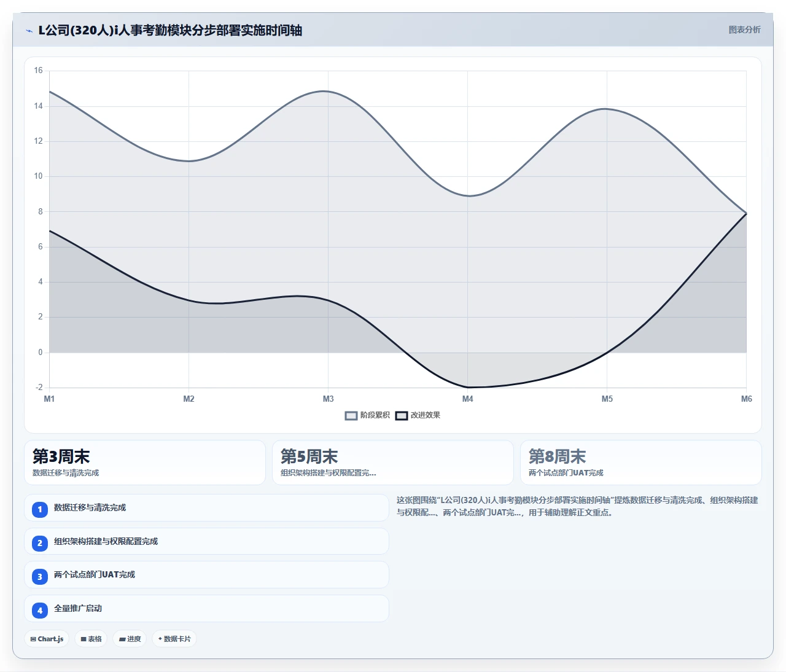
Task: Click the step 3 number badge
Action: click(x=40, y=576)
